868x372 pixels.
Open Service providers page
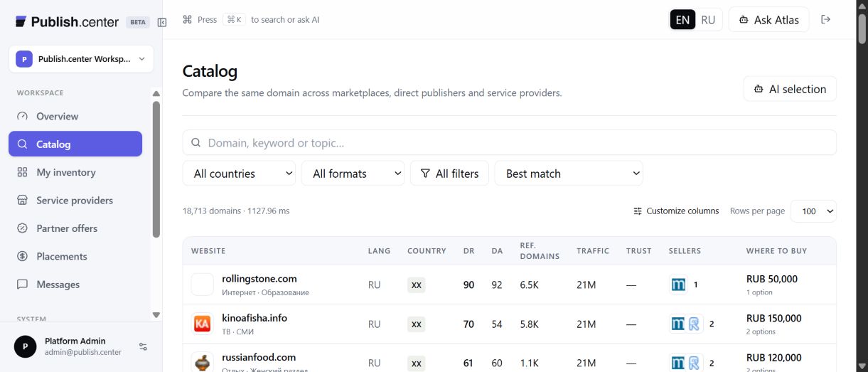coord(75,201)
